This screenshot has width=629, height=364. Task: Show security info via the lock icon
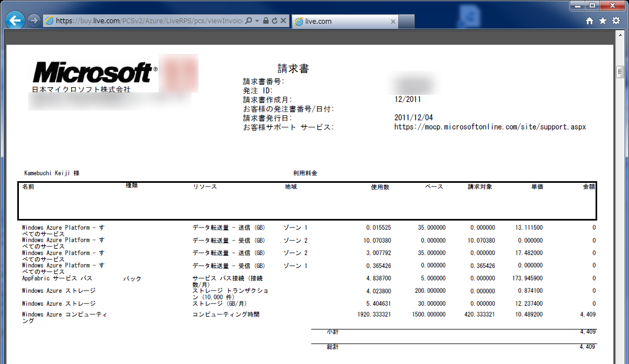point(265,20)
